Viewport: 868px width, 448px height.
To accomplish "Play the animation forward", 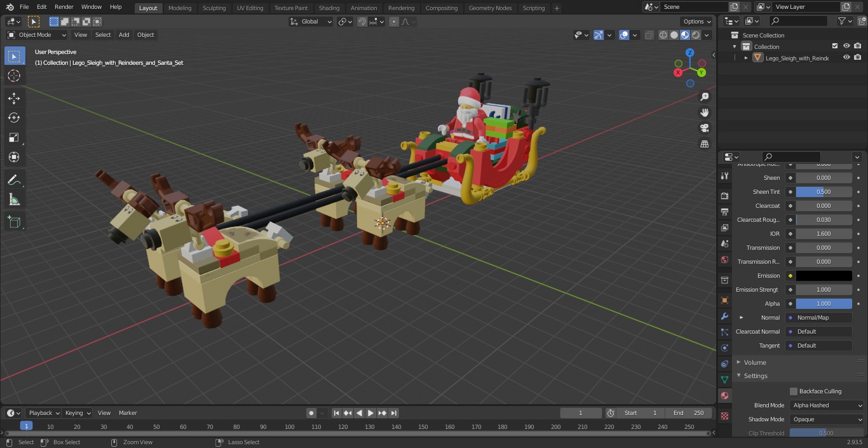I will [x=370, y=413].
